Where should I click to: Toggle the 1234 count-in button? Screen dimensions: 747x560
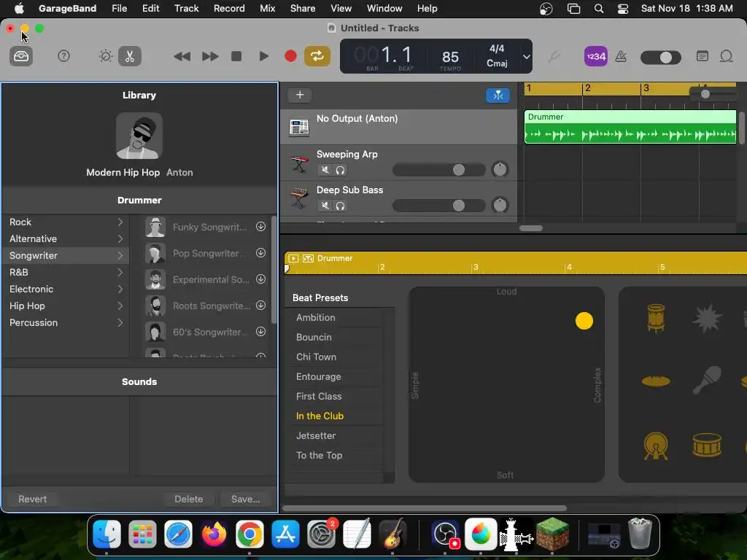(x=595, y=56)
